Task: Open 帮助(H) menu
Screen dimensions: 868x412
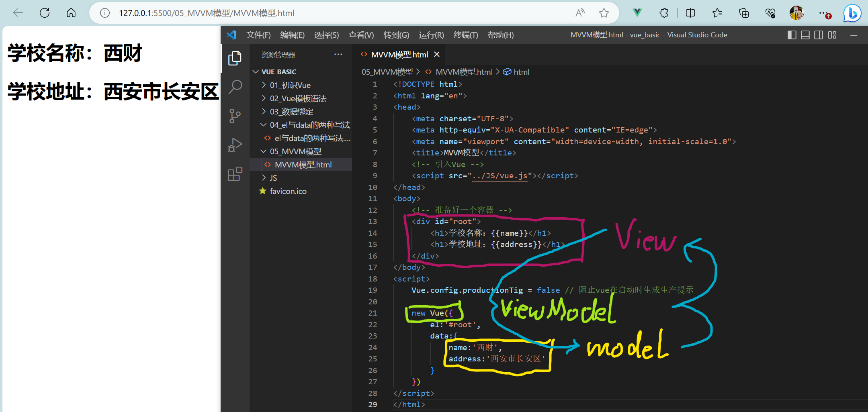Action: (501, 35)
